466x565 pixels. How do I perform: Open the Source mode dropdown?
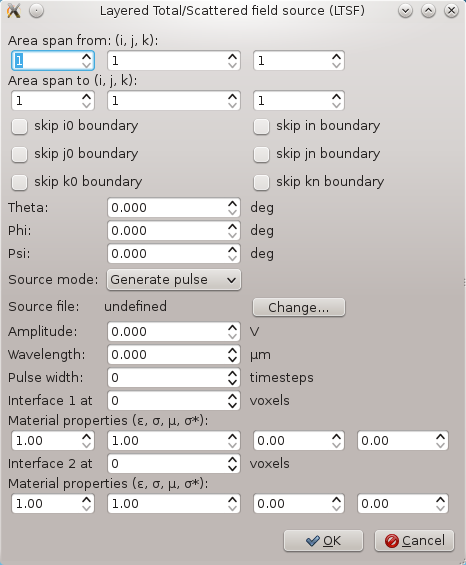point(174,280)
